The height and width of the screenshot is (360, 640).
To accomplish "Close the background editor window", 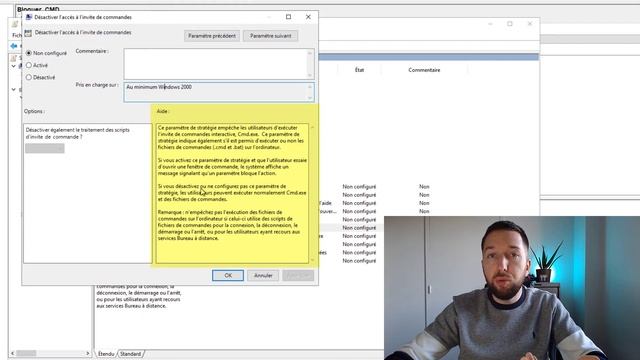I will (x=530, y=24).
